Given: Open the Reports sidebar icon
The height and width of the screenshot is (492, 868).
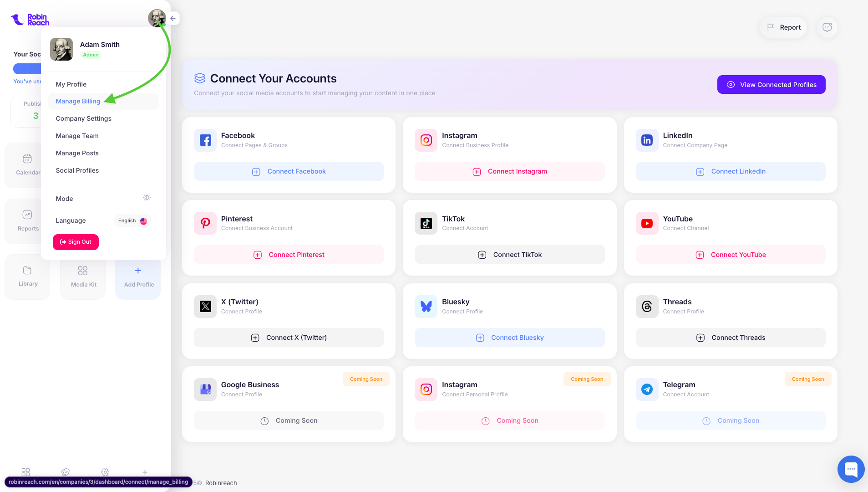Looking at the screenshot, I should [27, 215].
